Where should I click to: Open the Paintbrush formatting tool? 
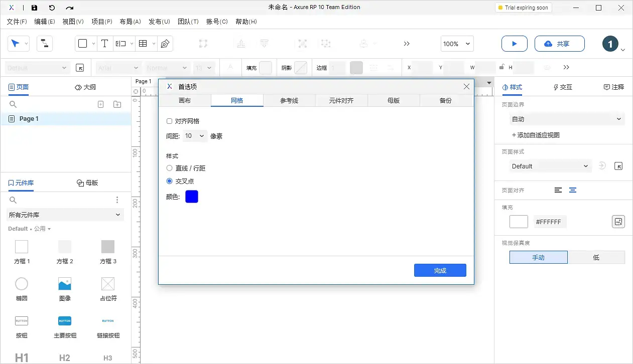pyautogui.click(x=164, y=44)
